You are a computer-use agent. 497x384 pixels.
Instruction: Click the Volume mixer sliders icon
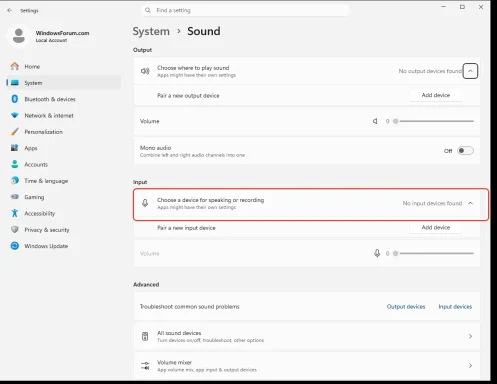145,366
